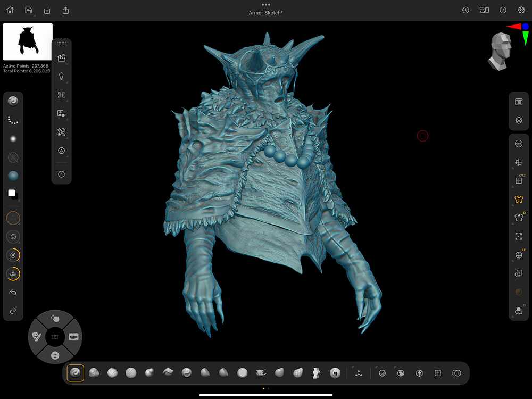532x399 pixels.
Task: Click the circled letter A icon
Action: point(61,151)
